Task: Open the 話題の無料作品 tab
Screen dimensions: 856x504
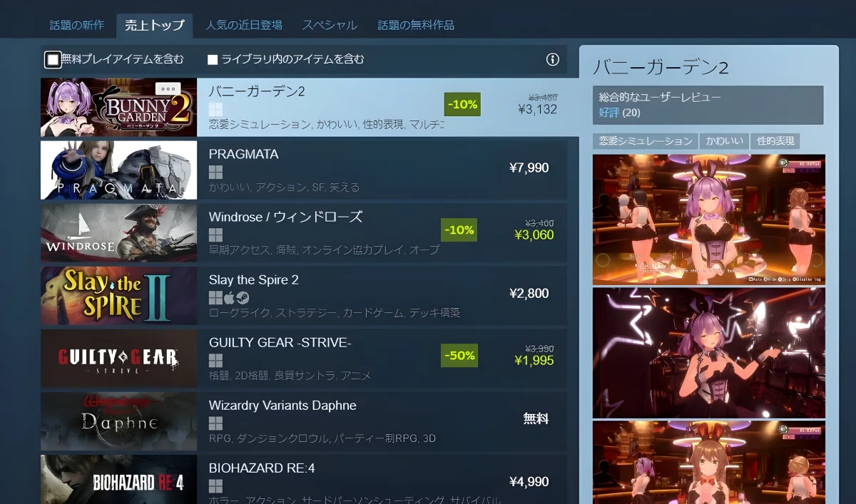Action: point(416,25)
